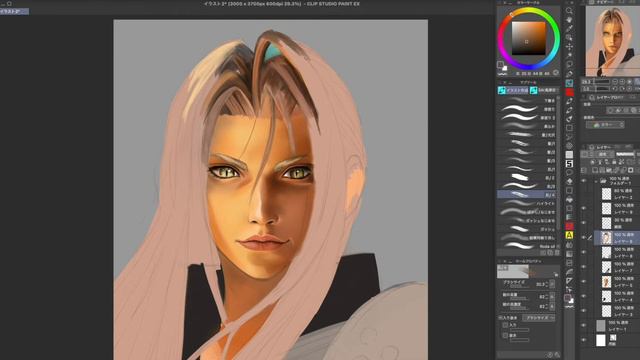The image size is (640, 360).
Task: Switch to the イラスト2 document tab
Action: click(x=14, y=11)
